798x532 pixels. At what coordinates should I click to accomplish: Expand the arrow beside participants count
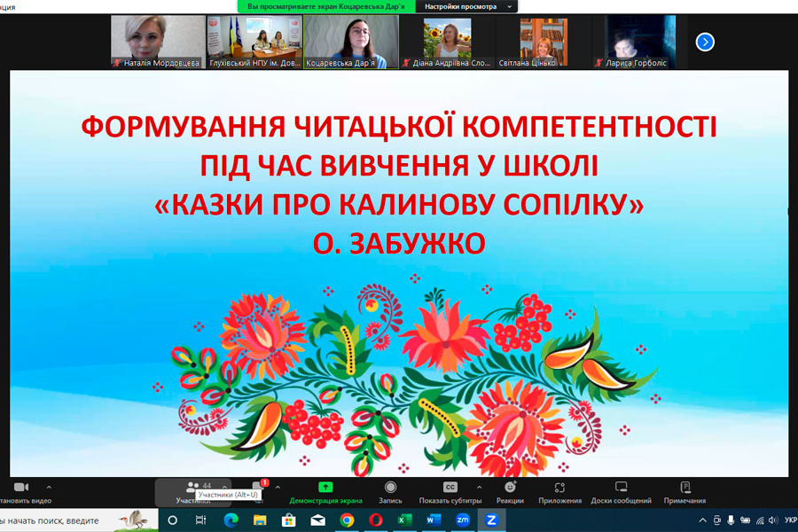[224, 487]
